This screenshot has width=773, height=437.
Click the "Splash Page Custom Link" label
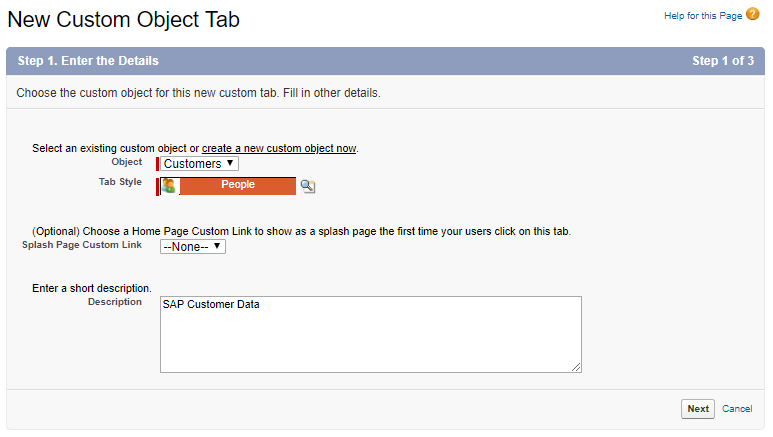[82, 244]
